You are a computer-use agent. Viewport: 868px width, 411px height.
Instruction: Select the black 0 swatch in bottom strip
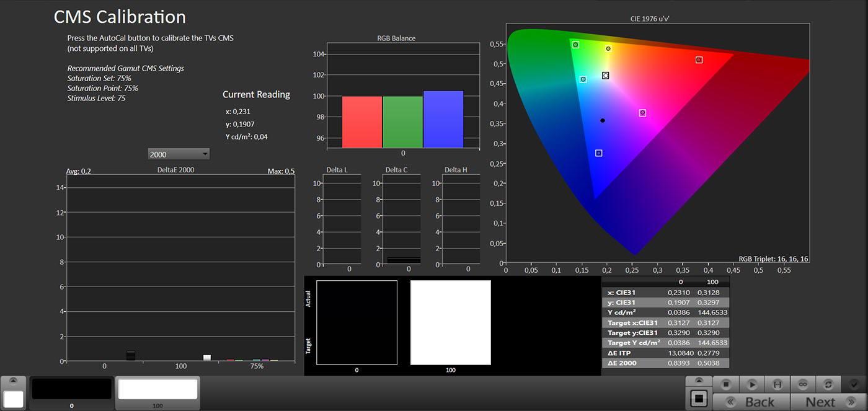tap(71, 389)
